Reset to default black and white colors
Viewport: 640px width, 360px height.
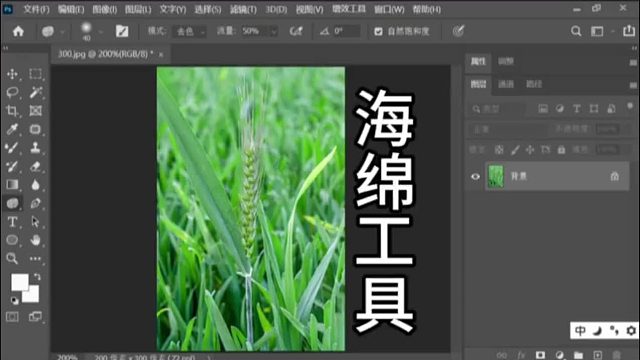(x=14, y=301)
